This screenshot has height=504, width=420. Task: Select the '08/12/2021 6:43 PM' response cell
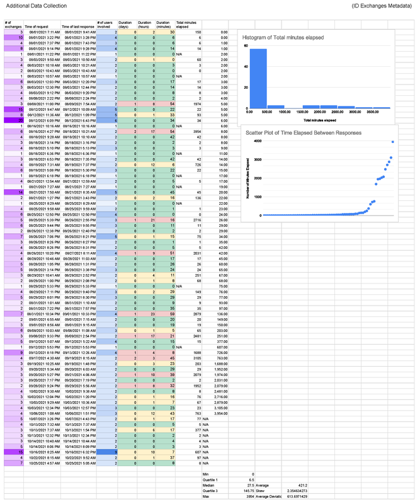[x=79, y=120]
